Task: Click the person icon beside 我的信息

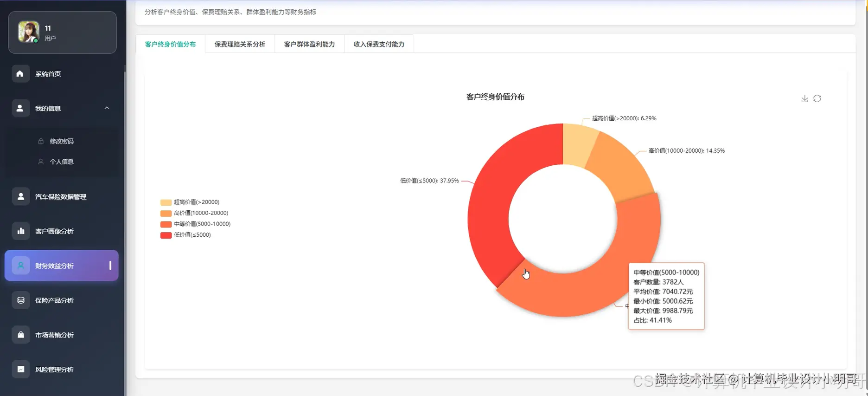Action: point(20,108)
